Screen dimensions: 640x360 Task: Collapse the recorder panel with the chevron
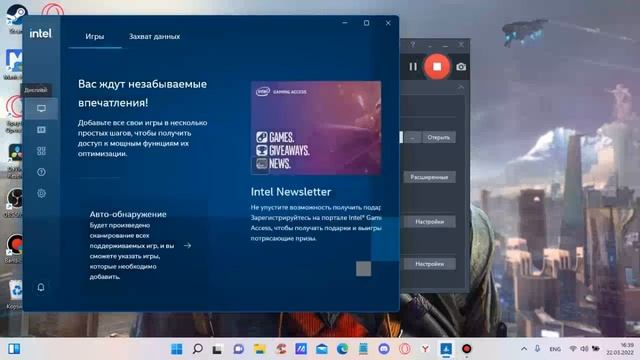[461, 87]
